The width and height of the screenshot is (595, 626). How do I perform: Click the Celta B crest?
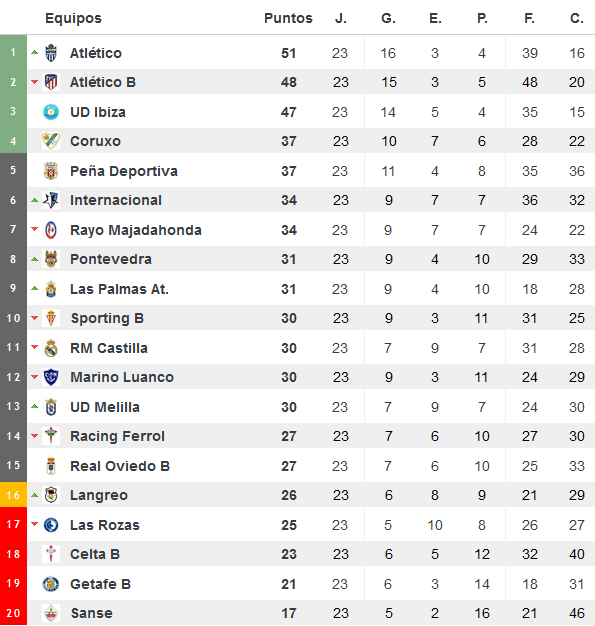(51, 554)
